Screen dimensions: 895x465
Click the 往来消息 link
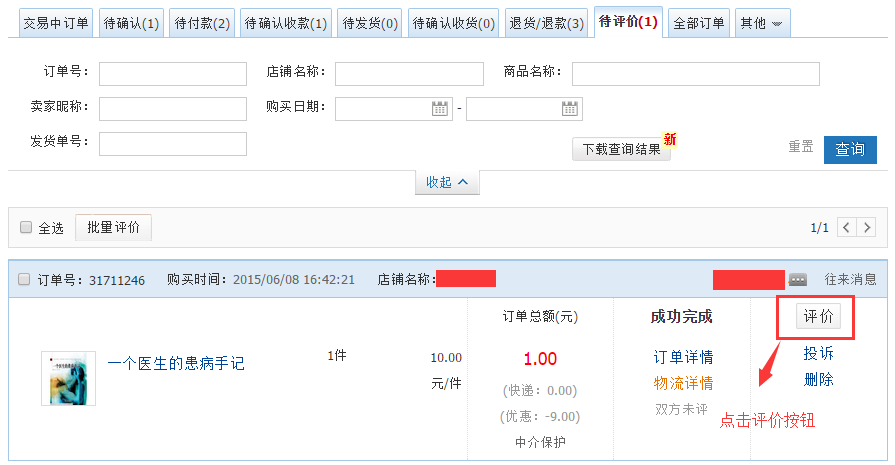pyautogui.click(x=850, y=279)
